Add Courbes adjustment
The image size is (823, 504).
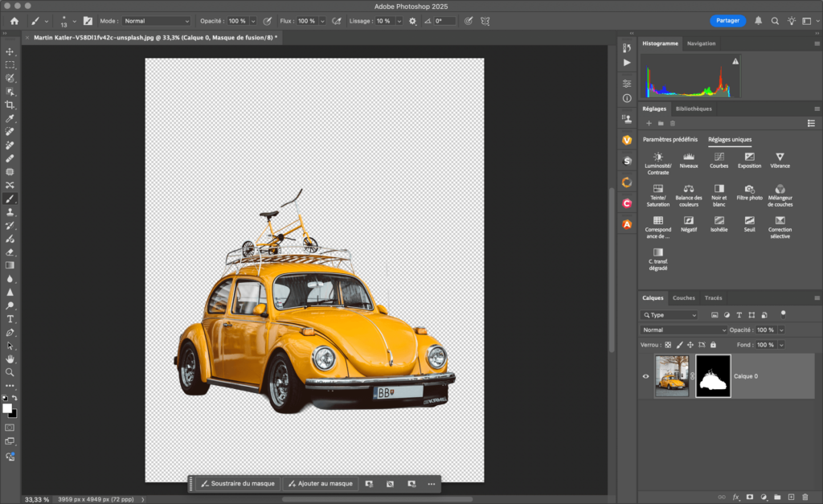pyautogui.click(x=719, y=160)
